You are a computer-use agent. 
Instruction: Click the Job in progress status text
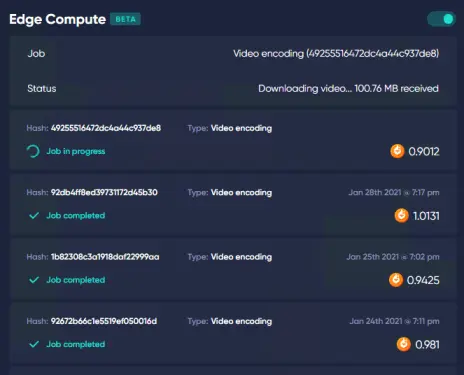(76, 151)
